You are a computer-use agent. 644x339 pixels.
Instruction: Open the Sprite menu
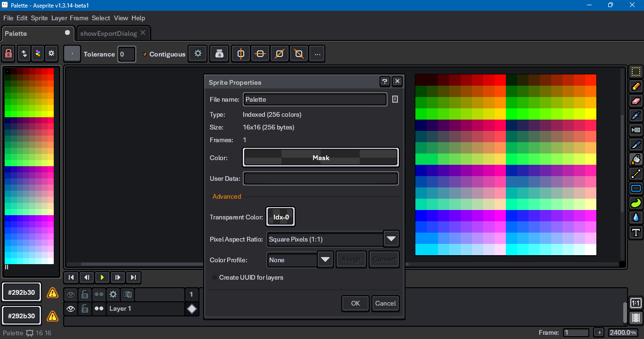(x=39, y=18)
